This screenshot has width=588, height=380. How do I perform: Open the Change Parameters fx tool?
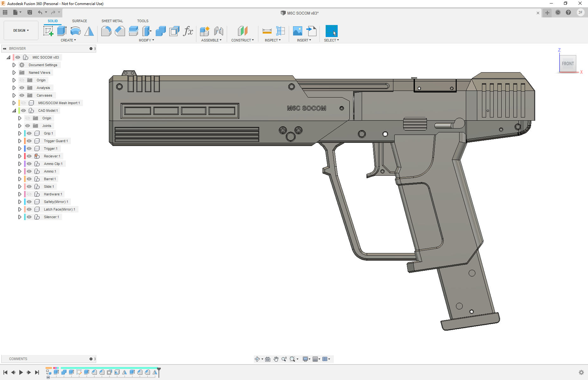[x=188, y=31]
